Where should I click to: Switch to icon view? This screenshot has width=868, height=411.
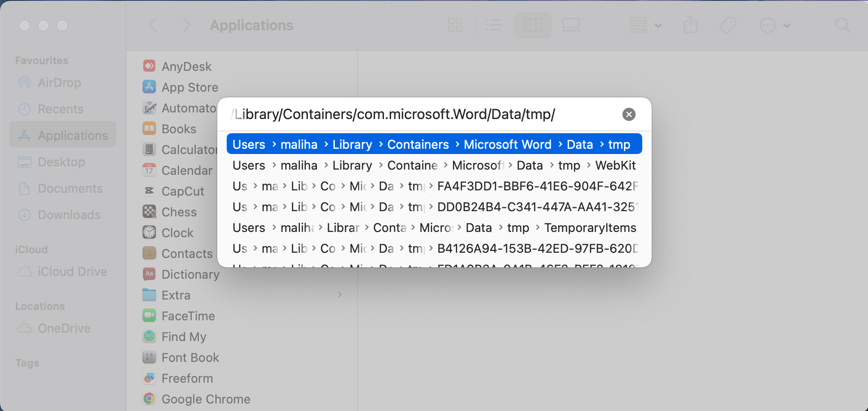(455, 25)
